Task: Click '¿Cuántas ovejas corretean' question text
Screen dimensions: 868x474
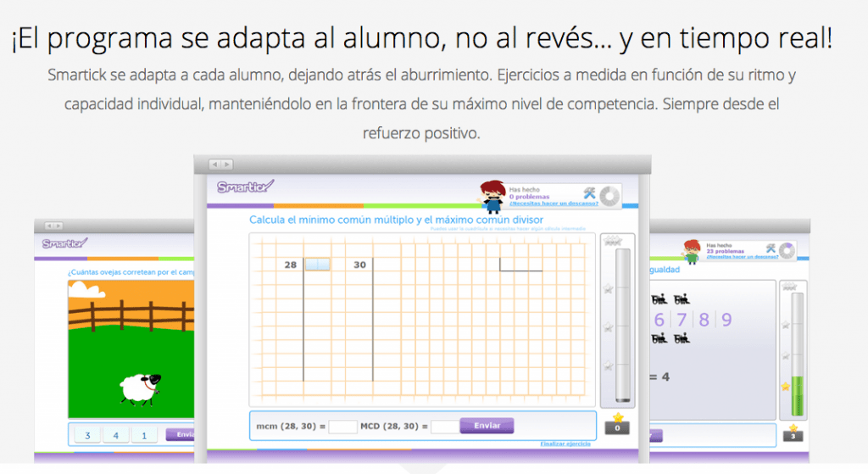Action: (131, 272)
